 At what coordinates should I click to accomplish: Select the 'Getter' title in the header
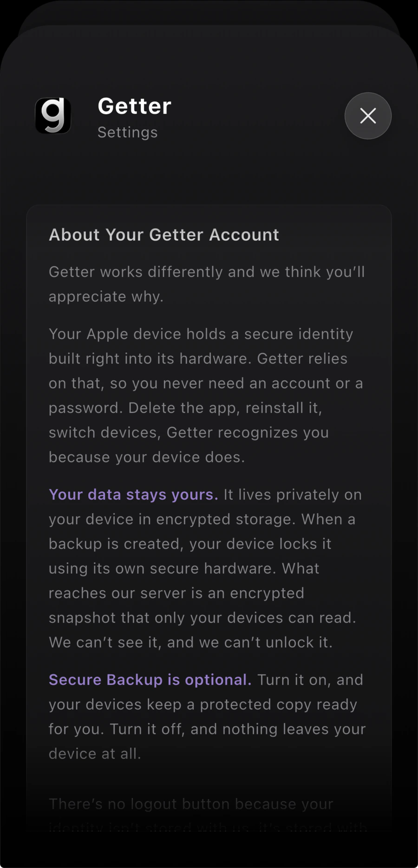(134, 106)
